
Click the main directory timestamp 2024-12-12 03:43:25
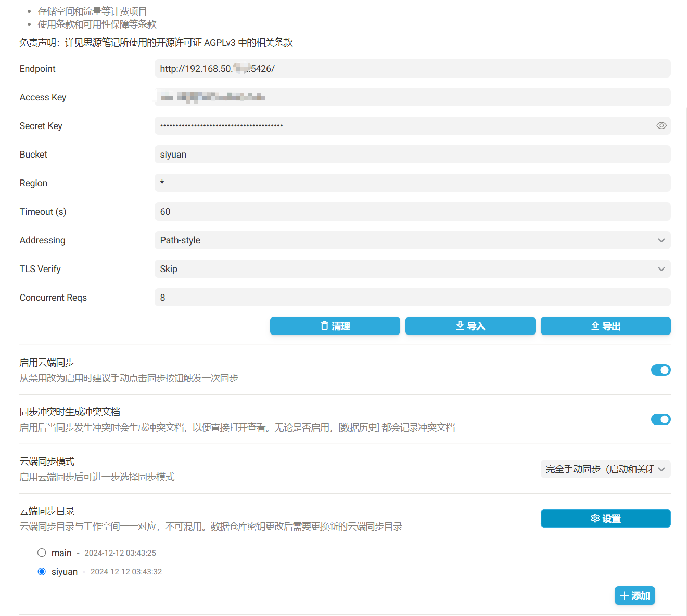(120, 553)
